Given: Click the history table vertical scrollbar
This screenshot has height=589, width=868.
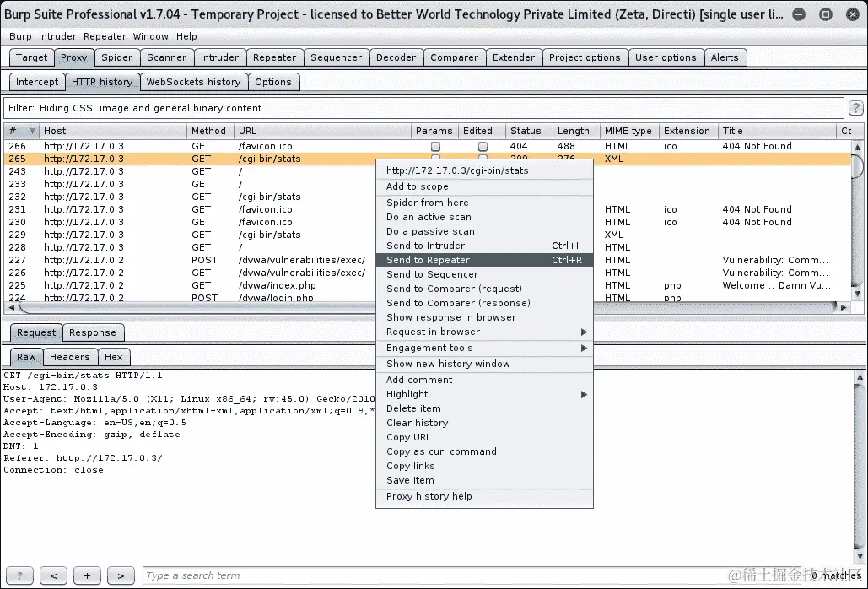Looking at the screenshot, I should [x=857, y=221].
